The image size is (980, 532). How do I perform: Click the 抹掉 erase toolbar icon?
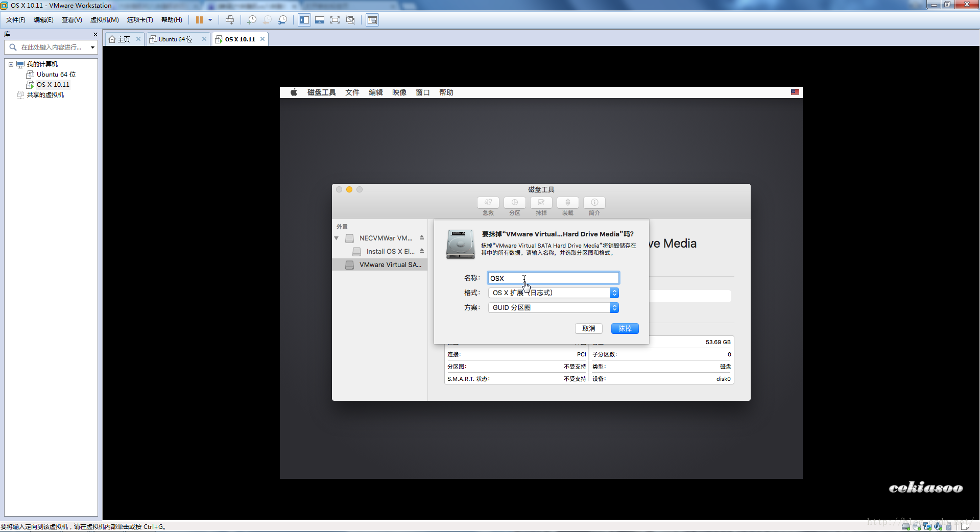(541, 203)
